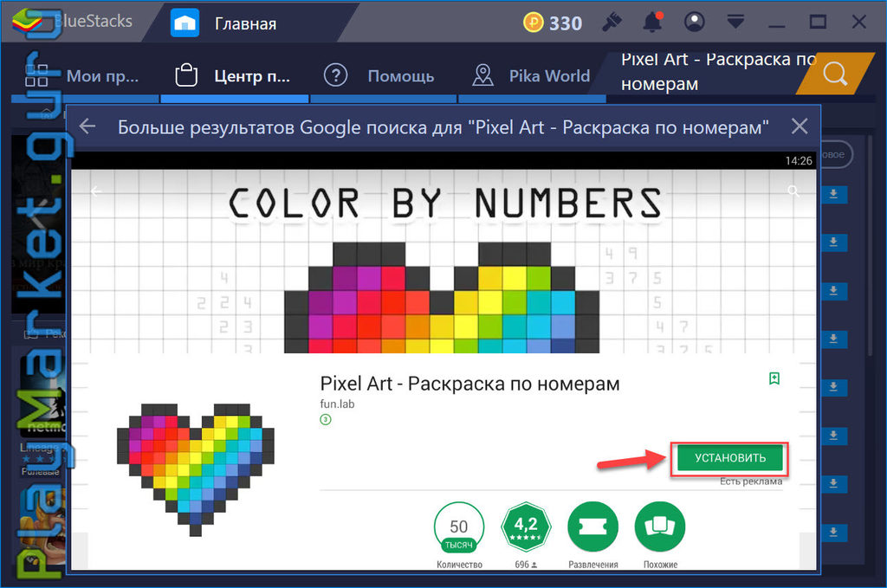Click the Центр приложений shopping bag icon

pyautogui.click(x=186, y=74)
